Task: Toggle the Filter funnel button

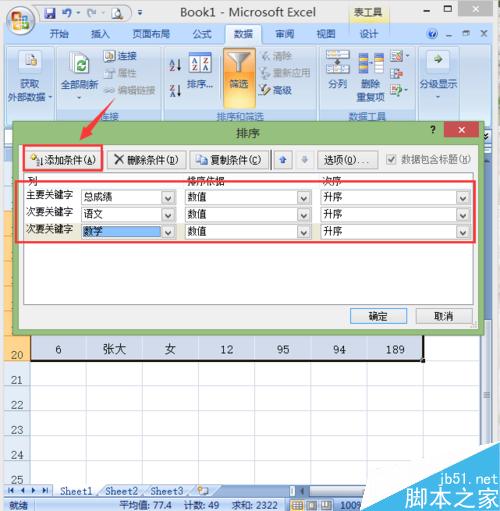Action: (x=239, y=77)
